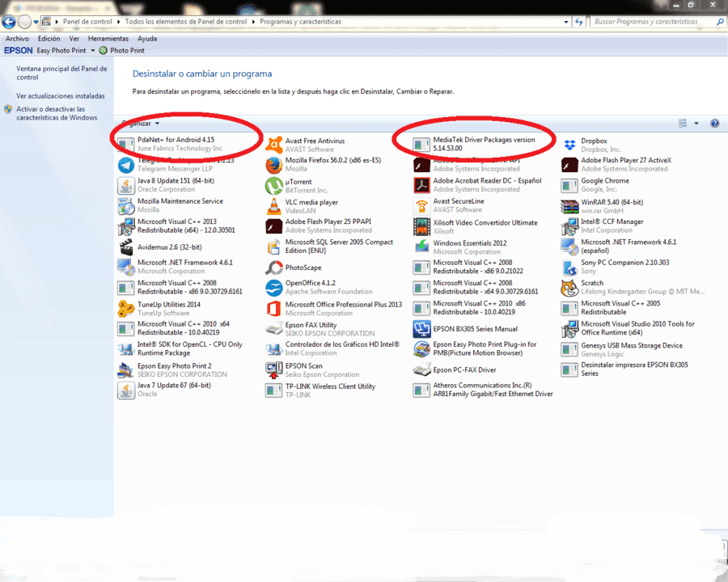Go to Todos los elementos breadcrumb
The height and width of the screenshot is (582, 728).
pyautogui.click(x=186, y=22)
